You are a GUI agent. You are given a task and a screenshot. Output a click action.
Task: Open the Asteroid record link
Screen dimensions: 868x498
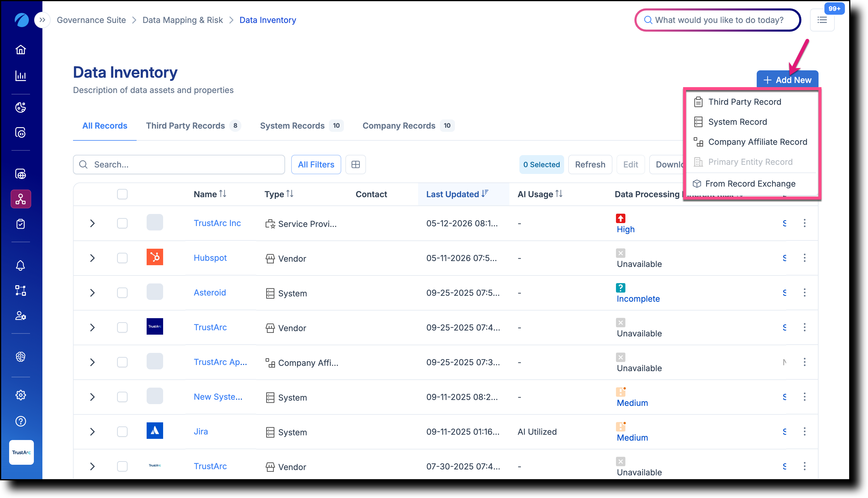(210, 293)
